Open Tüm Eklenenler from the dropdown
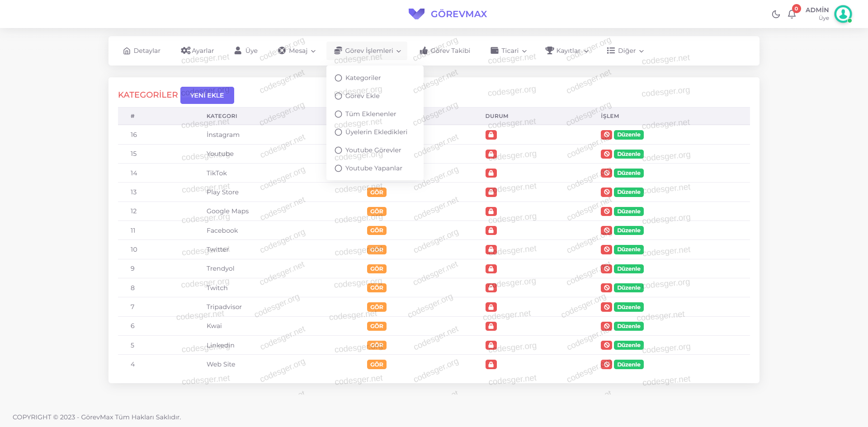The height and width of the screenshot is (427, 868). click(x=370, y=114)
